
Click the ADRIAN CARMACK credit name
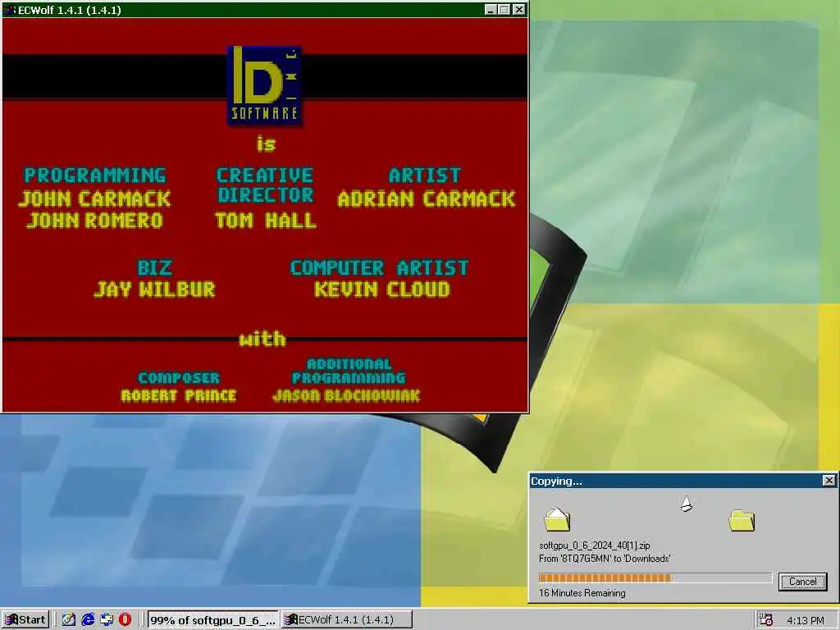pos(427,199)
